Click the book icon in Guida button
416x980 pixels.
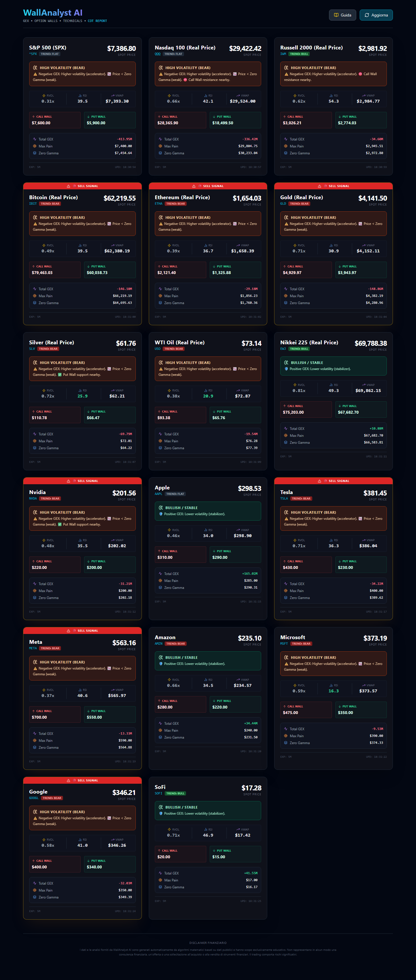[x=336, y=15]
